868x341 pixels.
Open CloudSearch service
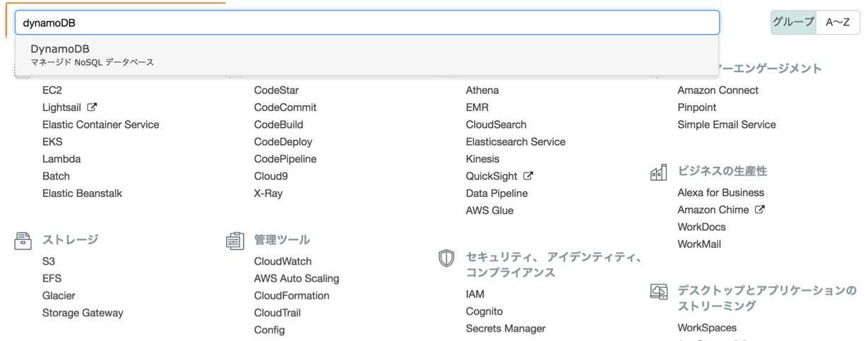click(497, 124)
